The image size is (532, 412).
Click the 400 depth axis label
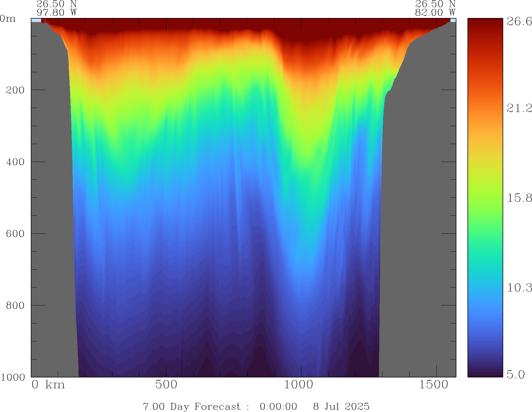click(x=15, y=162)
